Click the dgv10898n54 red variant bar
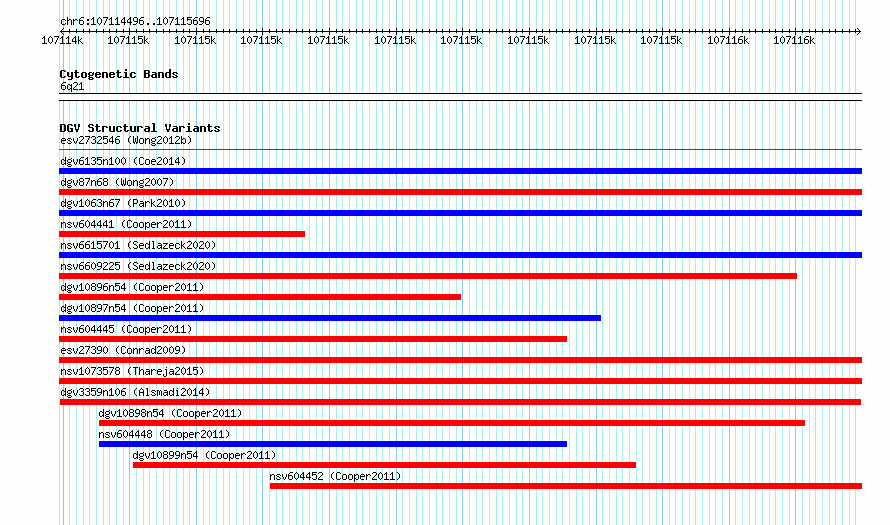Image resolution: width=890 pixels, height=525 pixels. tap(452, 423)
